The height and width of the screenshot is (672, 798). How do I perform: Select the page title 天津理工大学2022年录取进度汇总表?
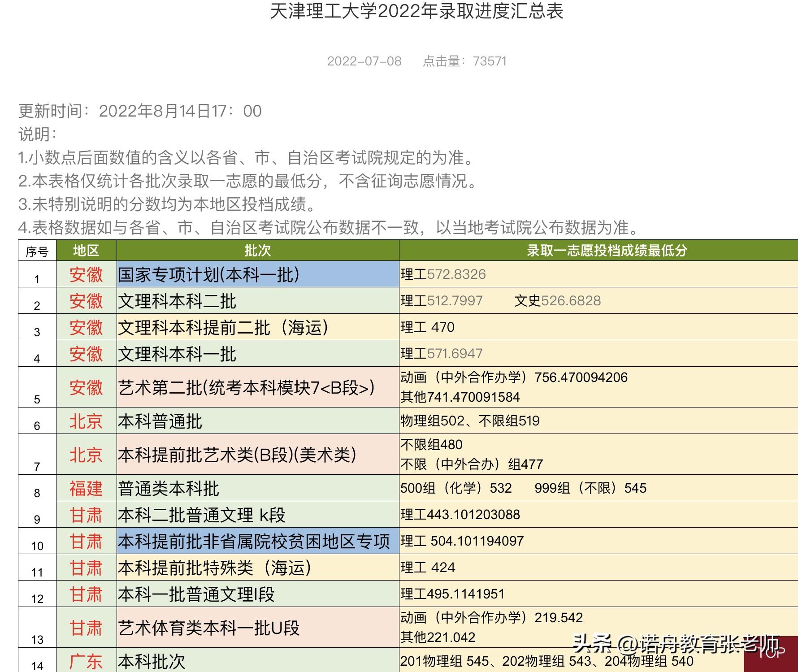coord(416,11)
